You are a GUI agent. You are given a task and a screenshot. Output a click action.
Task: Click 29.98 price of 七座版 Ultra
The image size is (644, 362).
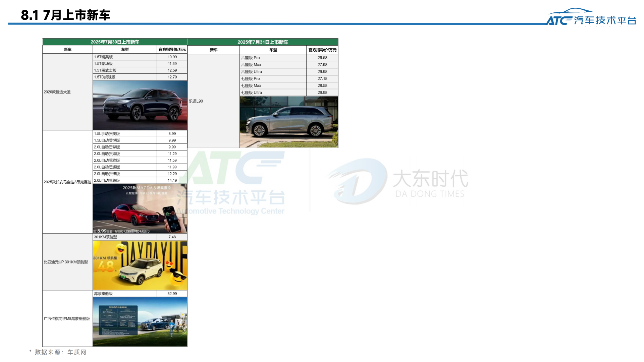click(x=322, y=93)
